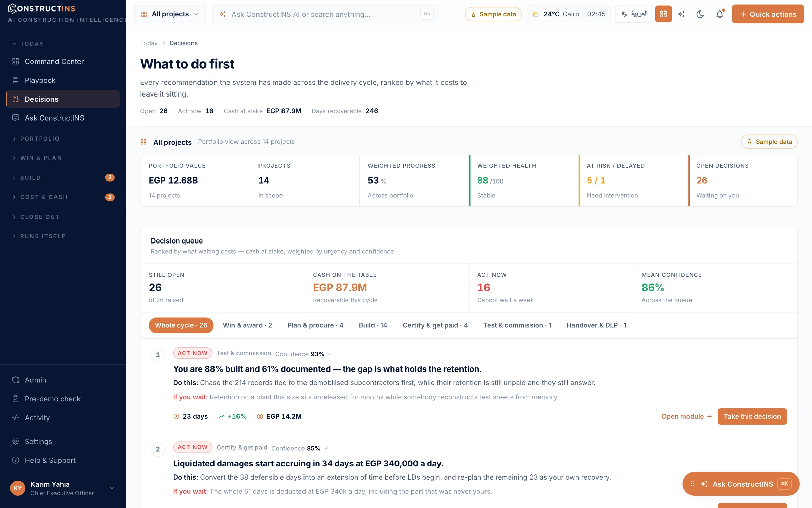Image resolution: width=812 pixels, height=508 pixels.
Task: Expand Confidence 85% details
Action: pyautogui.click(x=299, y=448)
